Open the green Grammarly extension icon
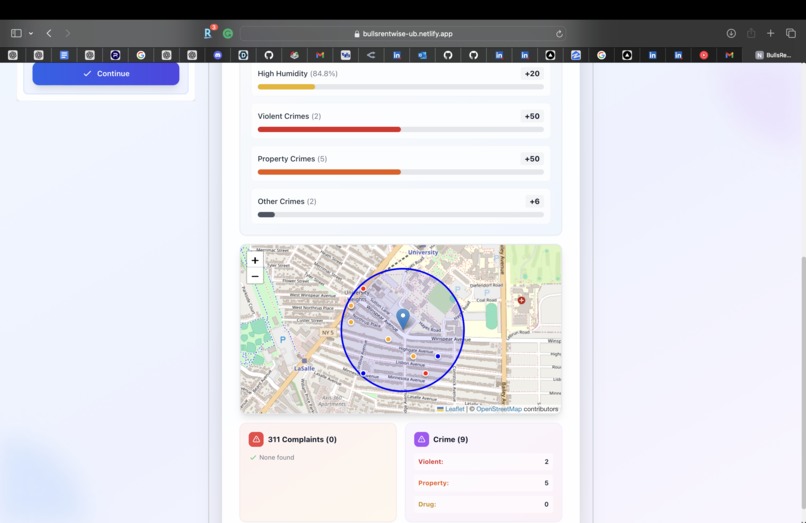The image size is (806, 523). coord(228,33)
